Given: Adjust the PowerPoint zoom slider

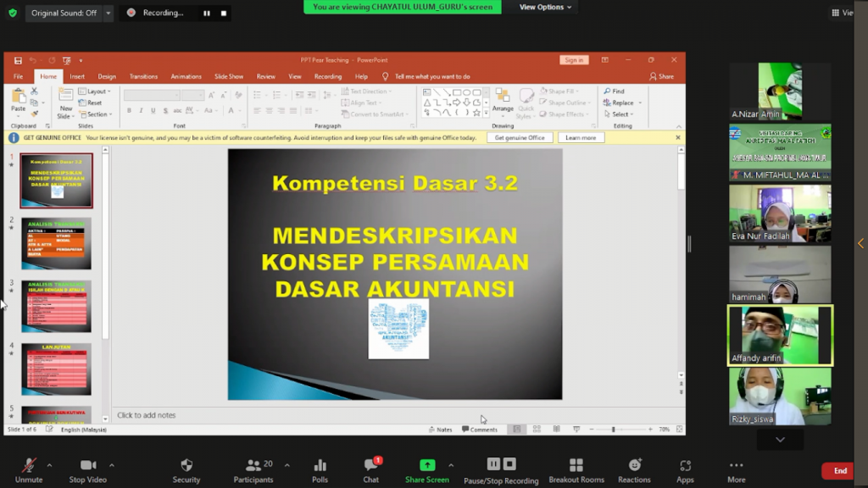Looking at the screenshot, I should coord(613,430).
